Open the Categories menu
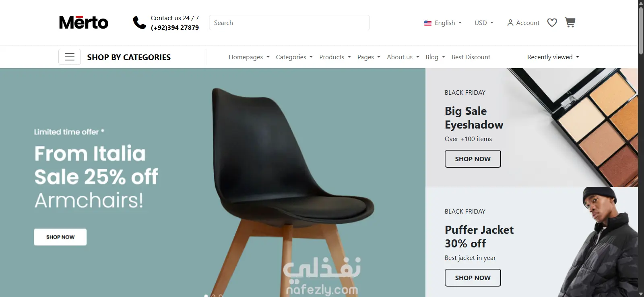Image resolution: width=644 pixels, height=297 pixels. (294, 57)
